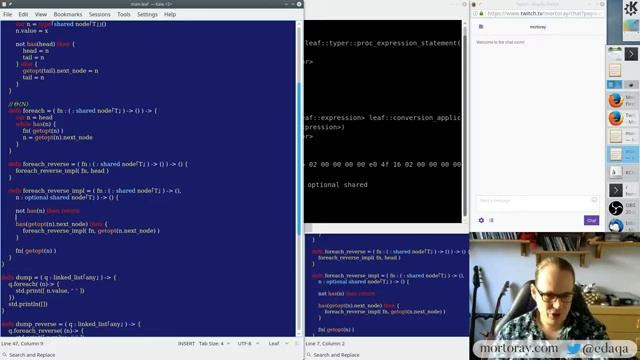Select the blue virtual desktop pager button
The width and height of the screenshot is (640, 360).
click(x=614, y=84)
